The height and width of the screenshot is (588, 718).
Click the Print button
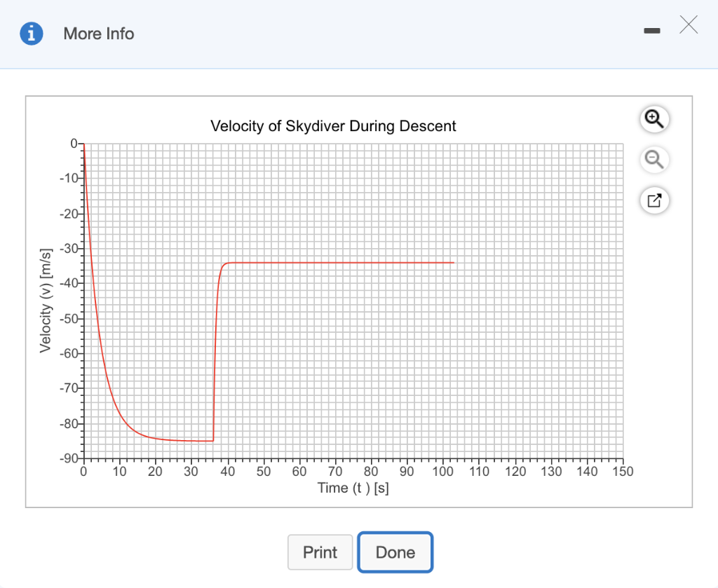click(320, 552)
